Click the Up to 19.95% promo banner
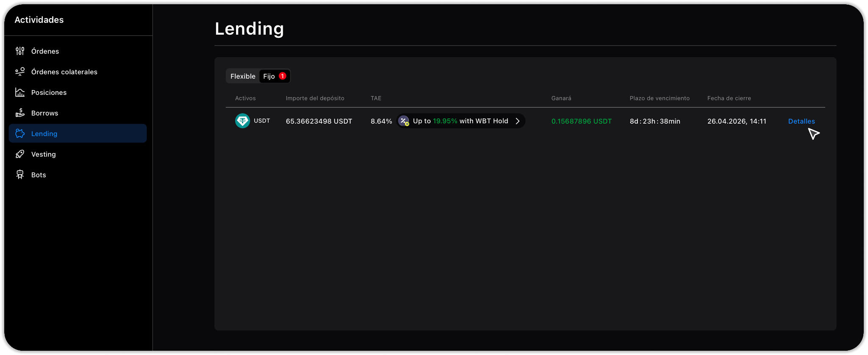 [460, 121]
